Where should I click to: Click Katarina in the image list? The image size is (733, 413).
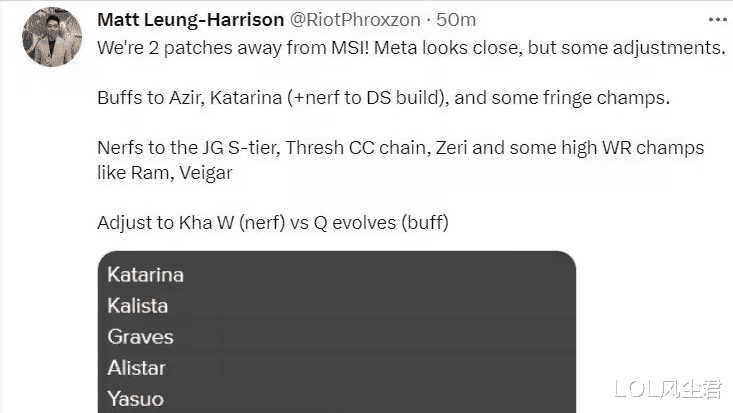pos(145,275)
